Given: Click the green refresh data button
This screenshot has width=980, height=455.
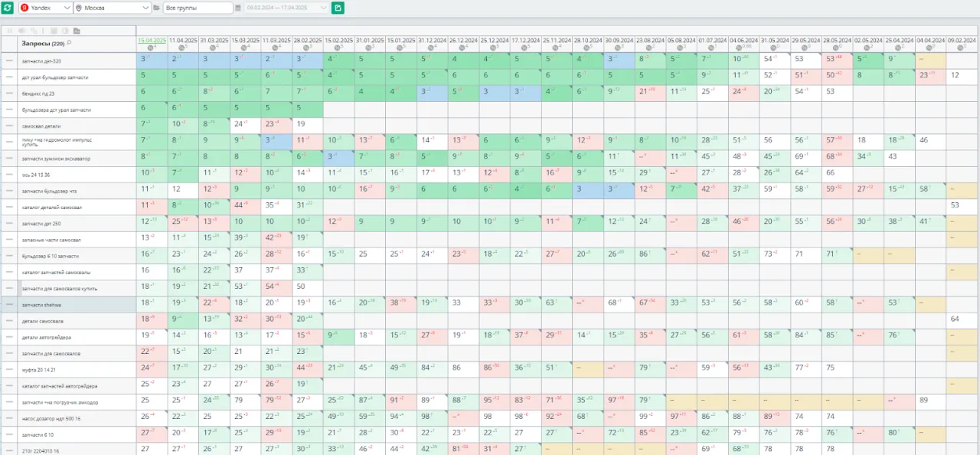Looking at the screenshot, I should click(x=8, y=8).
